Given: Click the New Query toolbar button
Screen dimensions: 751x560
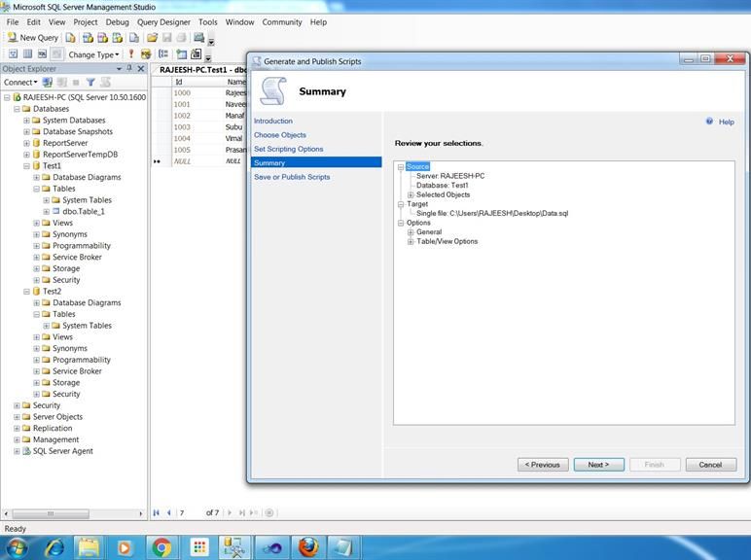Looking at the screenshot, I should pos(33,37).
